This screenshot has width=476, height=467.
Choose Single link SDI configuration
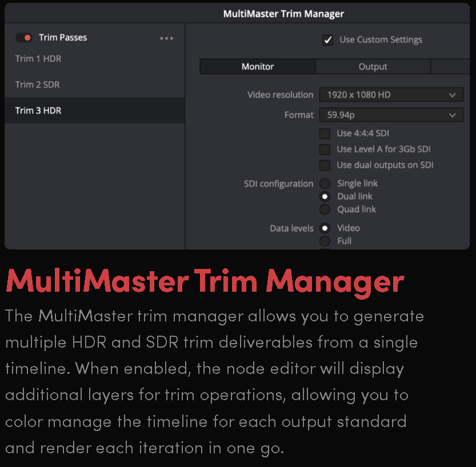[325, 183]
